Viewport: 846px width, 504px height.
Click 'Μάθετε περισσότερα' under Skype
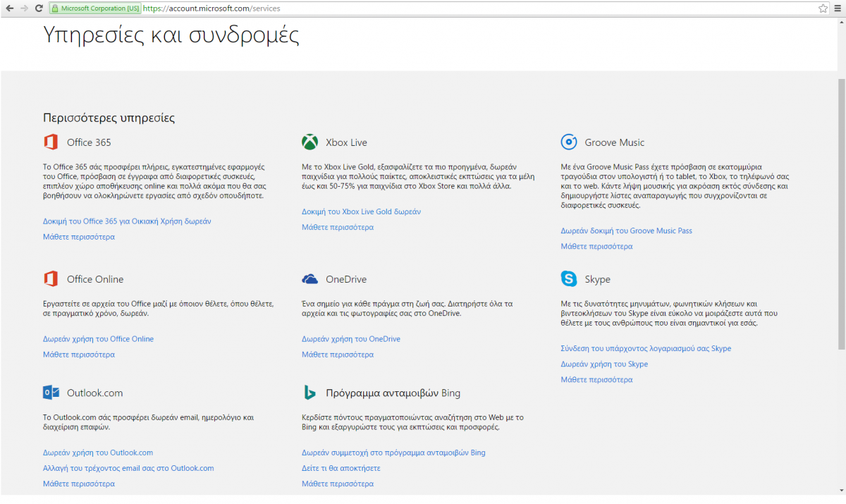coord(596,379)
